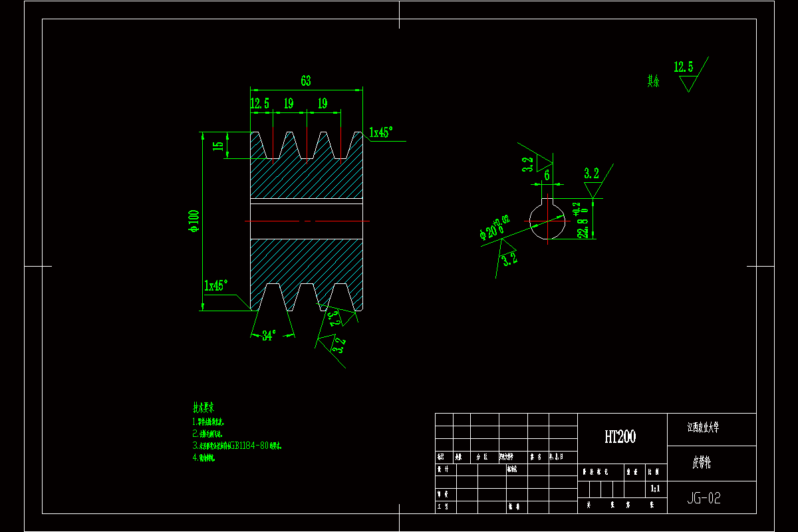Select the "其余" surface finish label

pyautogui.click(x=654, y=82)
